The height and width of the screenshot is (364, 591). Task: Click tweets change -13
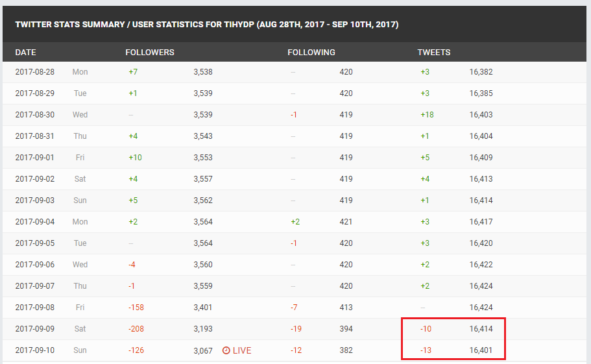(426, 350)
